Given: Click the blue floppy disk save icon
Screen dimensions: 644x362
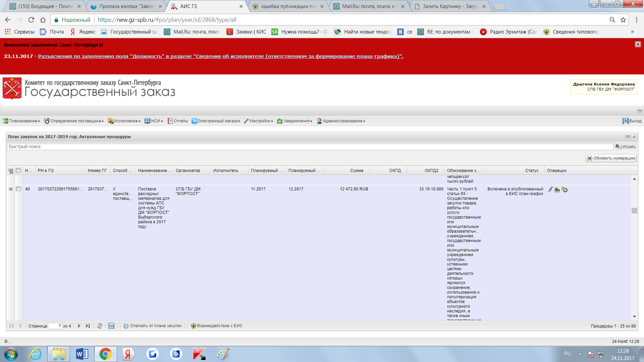Looking at the screenshot, I should [x=111, y=326].
